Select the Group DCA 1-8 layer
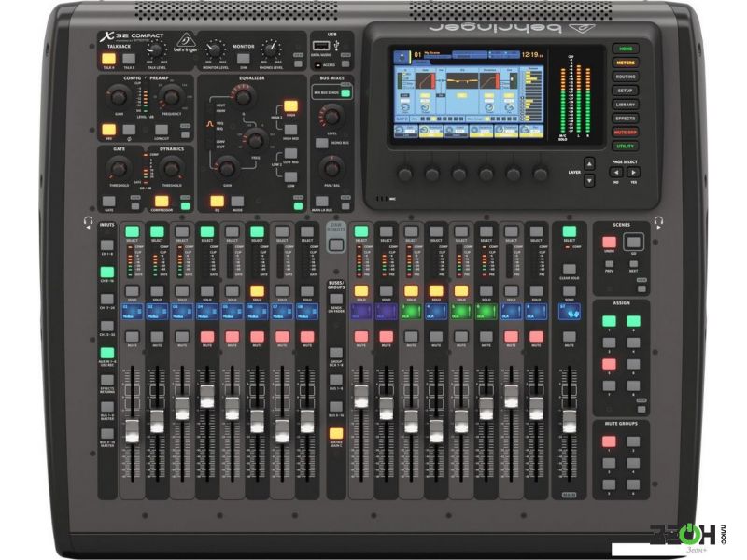The width and height of the screenshot is (747, 560). click(x=336, y=353)
